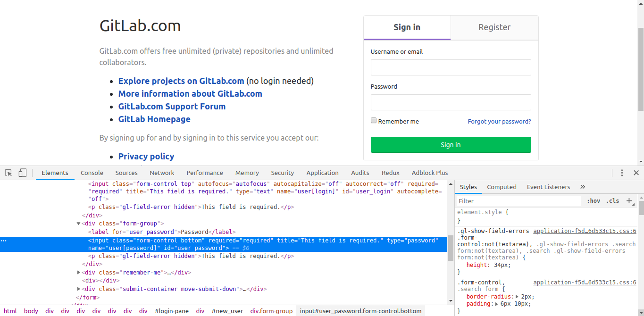Show more style pane tabs chevron
The height and width of the screenshot is (316, 644).
click(583, 187)
